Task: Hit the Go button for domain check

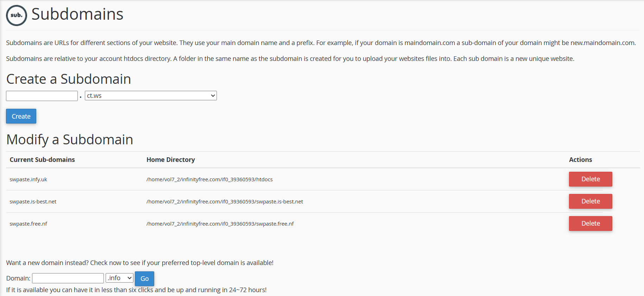Action: (x=144, y=278)
